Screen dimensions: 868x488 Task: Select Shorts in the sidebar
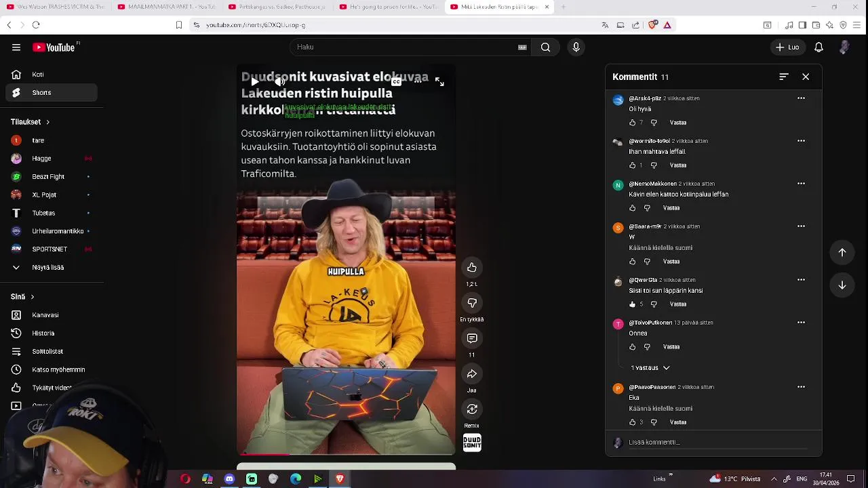click(52, 93)
